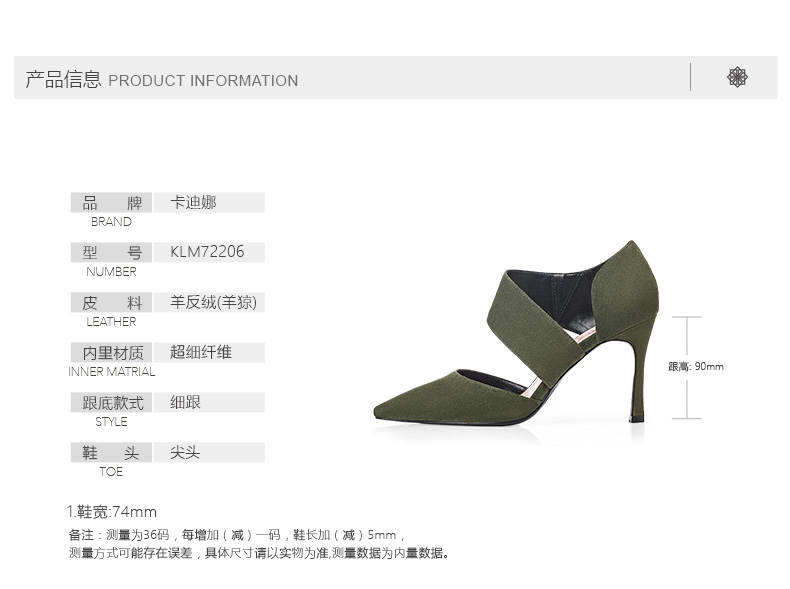Select the model number KLM72206
This screenshot has width=790, height=589.
[x=207, y=251]
